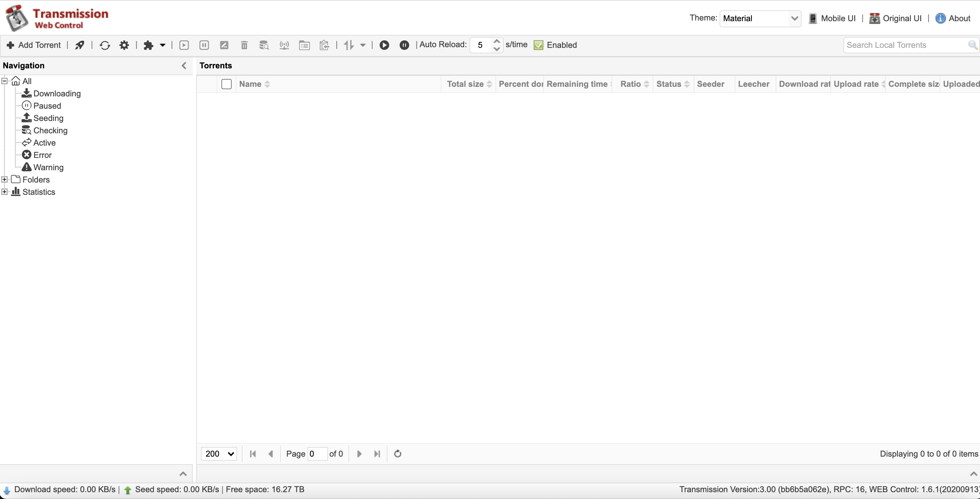The width and height of the screenshot is (980, 499).
Task: Click the Add Torrent button
Action: (x=34, y=45)
